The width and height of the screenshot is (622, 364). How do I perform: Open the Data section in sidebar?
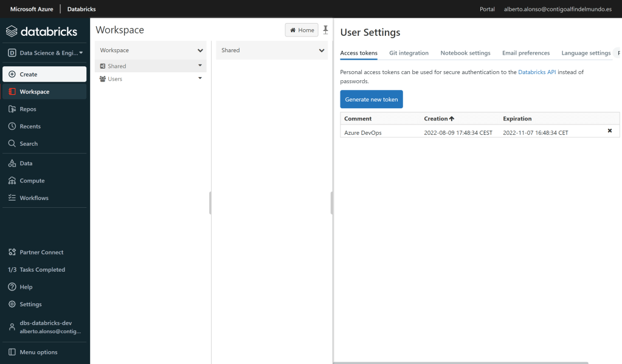[26, 163]
